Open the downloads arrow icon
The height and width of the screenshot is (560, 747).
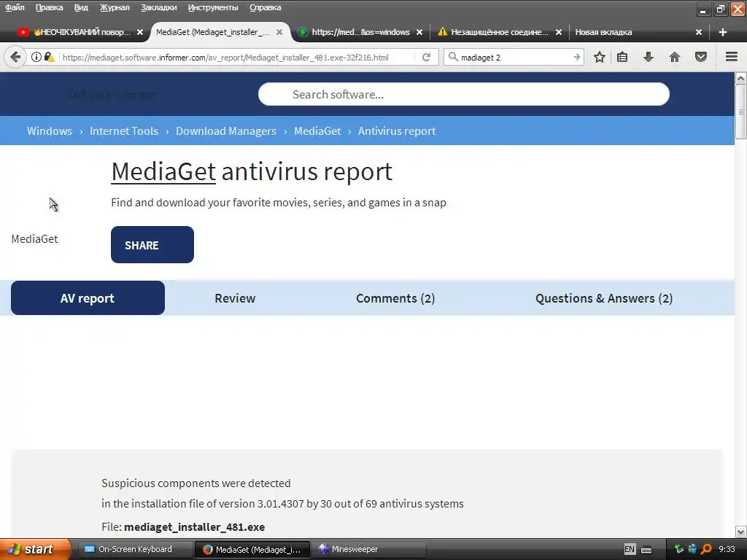click(649, 57)
